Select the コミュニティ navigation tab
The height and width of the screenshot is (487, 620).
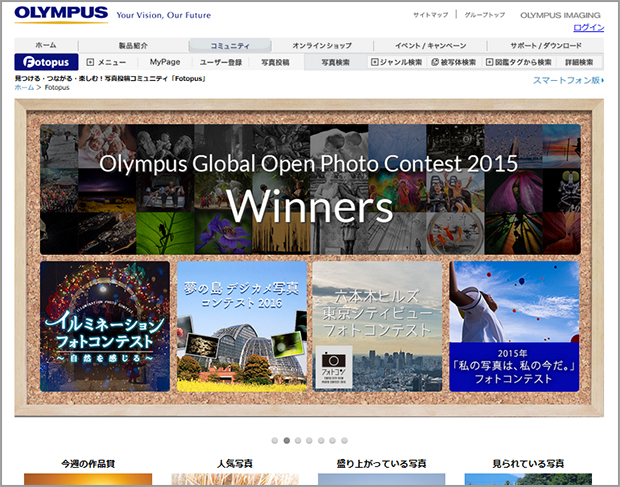point(230,45)
